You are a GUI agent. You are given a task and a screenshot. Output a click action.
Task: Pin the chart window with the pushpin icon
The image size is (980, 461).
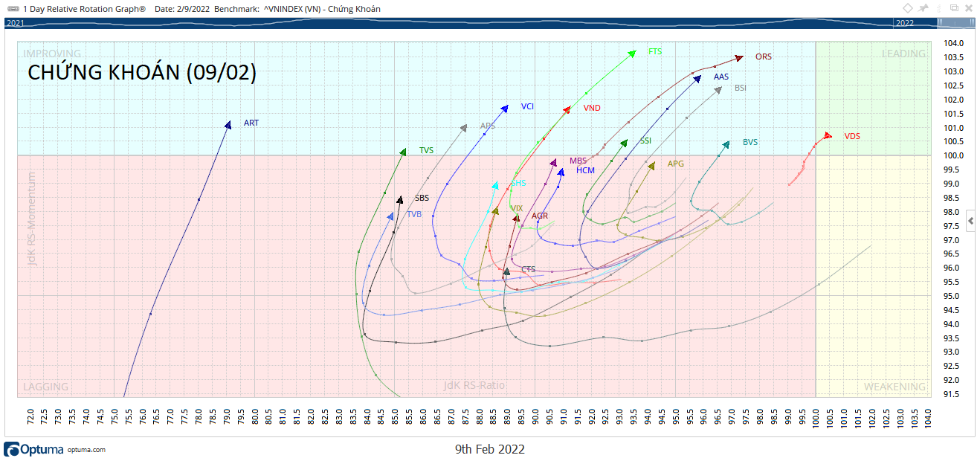click(924, 8)
